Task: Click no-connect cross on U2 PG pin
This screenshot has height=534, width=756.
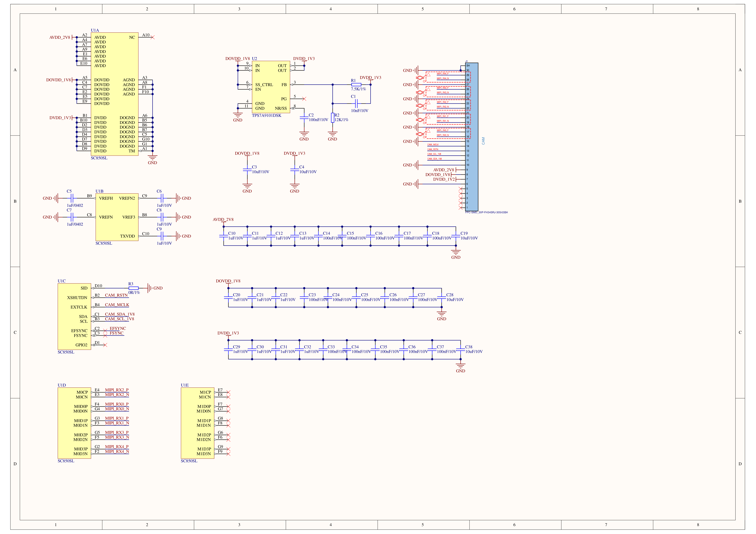Action: click(x=304, y=99)
